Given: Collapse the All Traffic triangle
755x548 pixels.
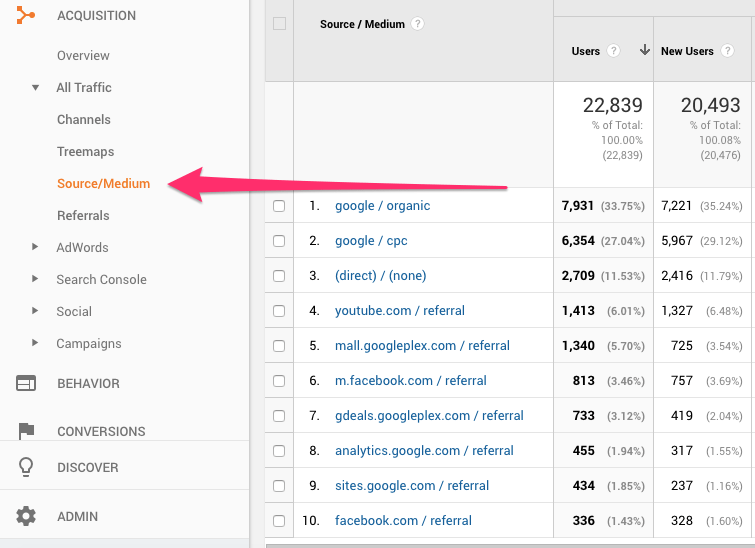Looking at the screenshot, I should point(35,88).
